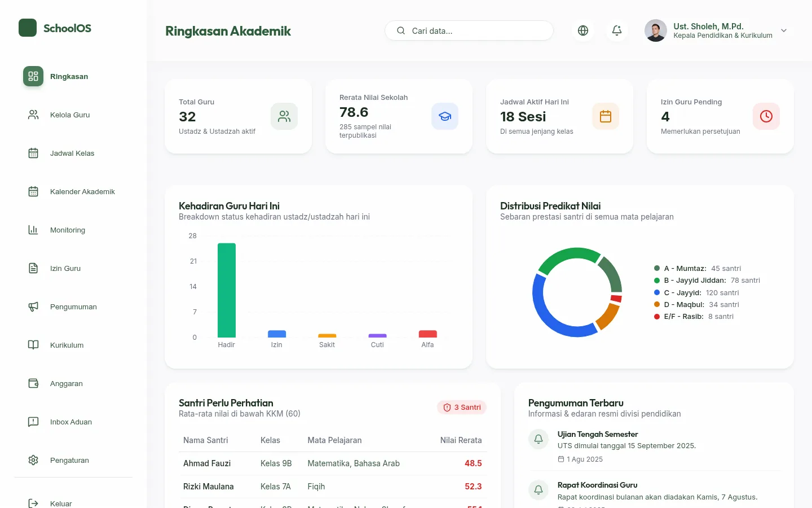Click the SchoolOS logo icon
812x508 pixels.
click(x=28, y=28)
